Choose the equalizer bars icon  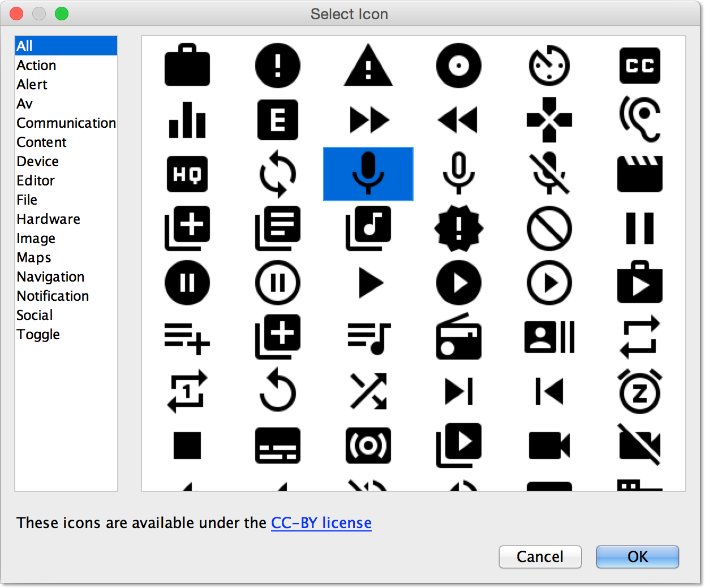point(187,120)
